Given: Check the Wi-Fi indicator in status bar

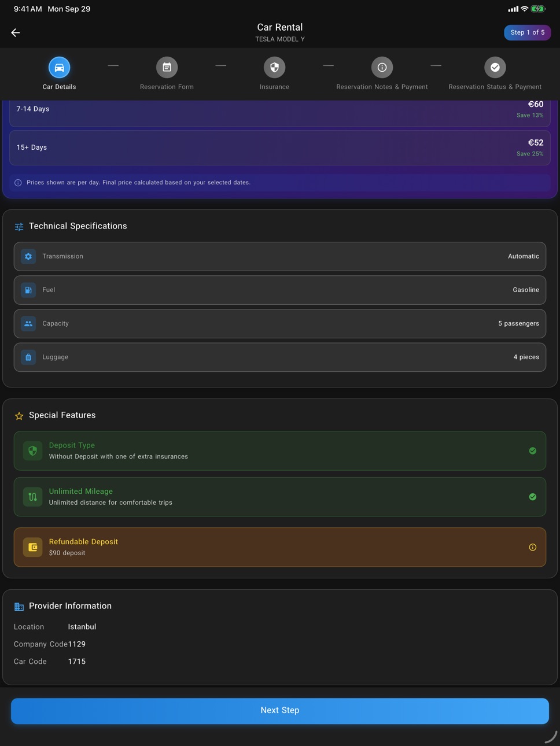Looking at the screenshot, I should (x=524, y=9).
